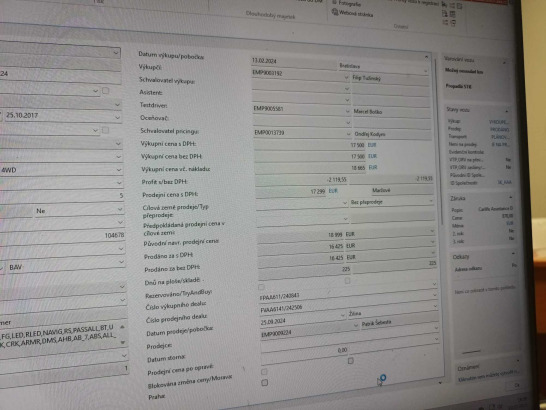
Task: Collapse the Varování vozu panel arrow
Action: pos(504,63)
